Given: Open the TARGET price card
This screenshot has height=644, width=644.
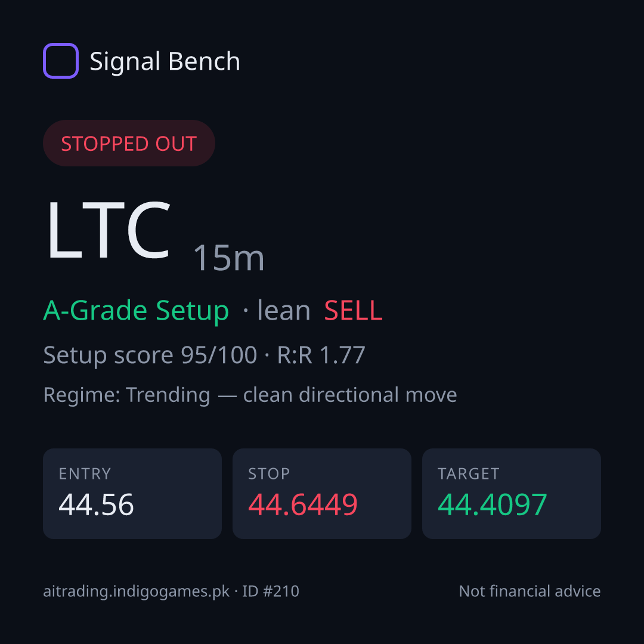Looking at the screenshot, I should pyautogui.click(x=512, y=494).
